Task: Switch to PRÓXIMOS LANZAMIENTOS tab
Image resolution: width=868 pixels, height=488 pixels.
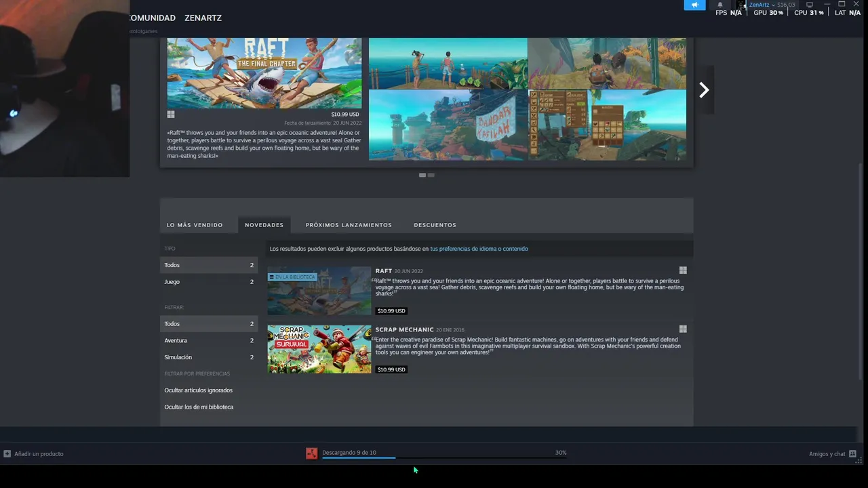Action: [349, 225]
